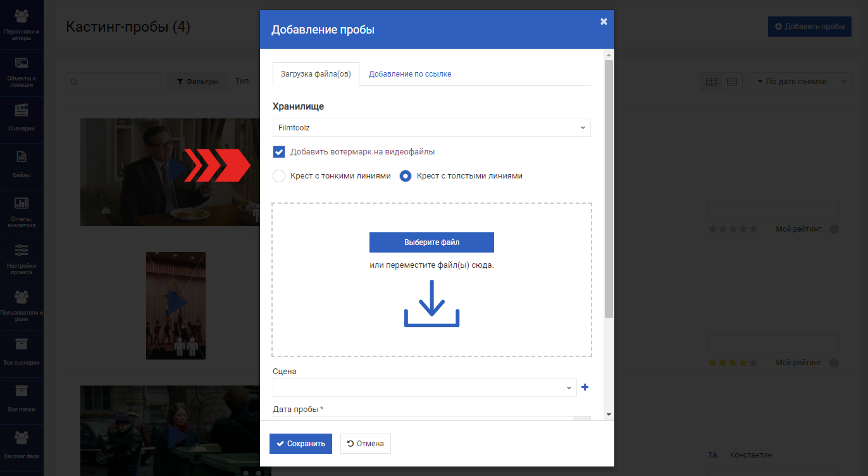
Task: Open the Хранилище Filmtoolz dropdown
Action: (431, 127)
